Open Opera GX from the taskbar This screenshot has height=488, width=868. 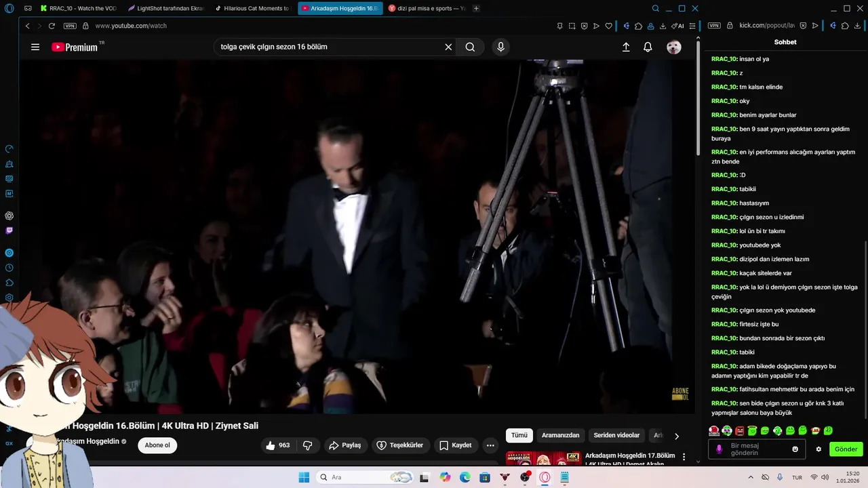coord(545,477)
